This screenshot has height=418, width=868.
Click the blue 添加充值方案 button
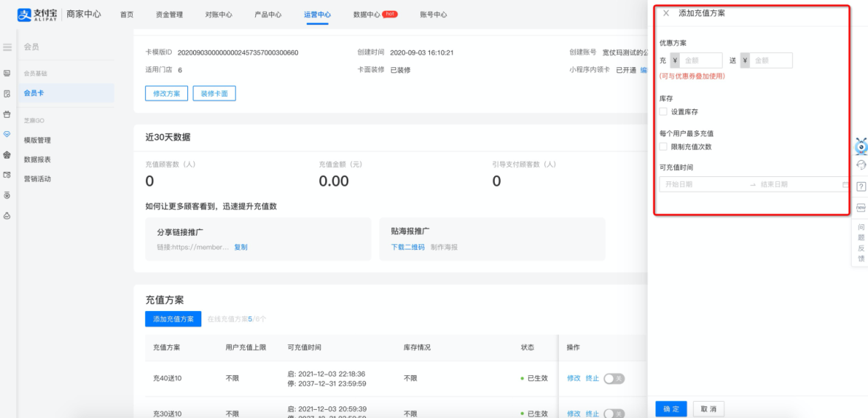tap(173, 319)
